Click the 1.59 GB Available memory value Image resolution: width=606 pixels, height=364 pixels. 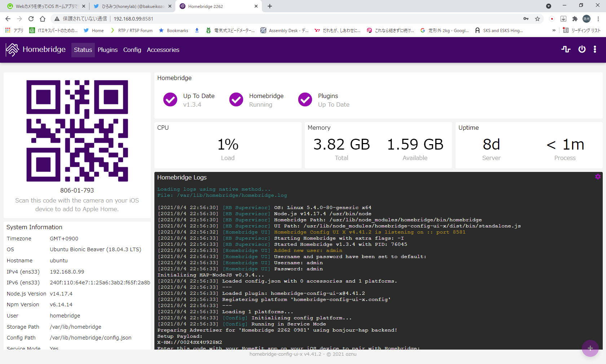(415, 145)
